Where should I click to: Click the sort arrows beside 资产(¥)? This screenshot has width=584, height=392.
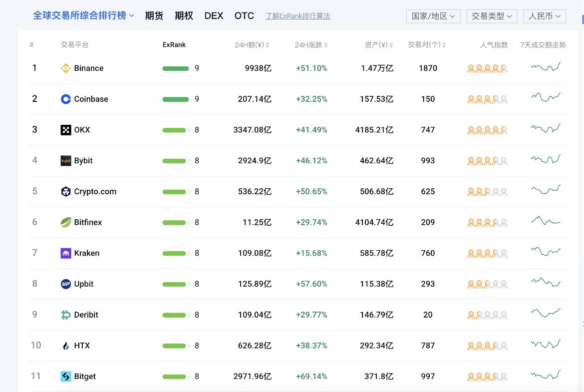coord(391,45)
